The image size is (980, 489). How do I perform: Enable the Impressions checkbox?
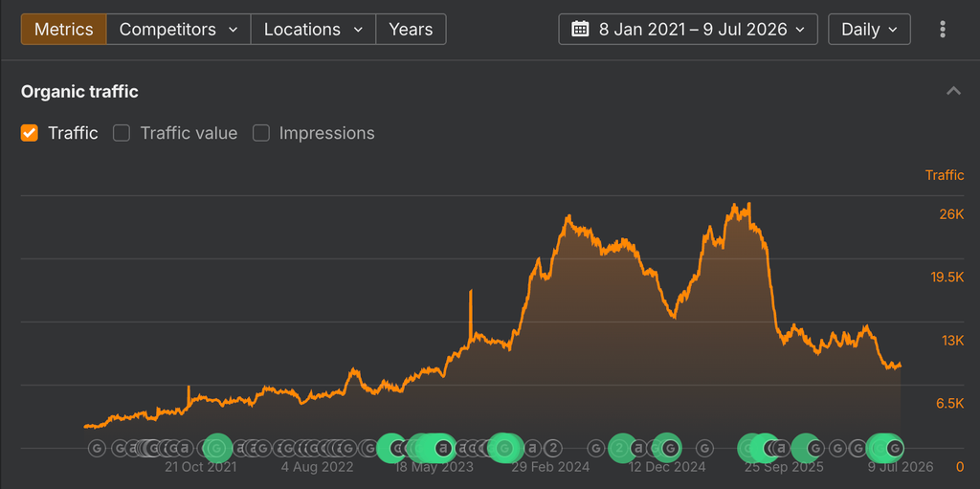[x=260, y=133]
